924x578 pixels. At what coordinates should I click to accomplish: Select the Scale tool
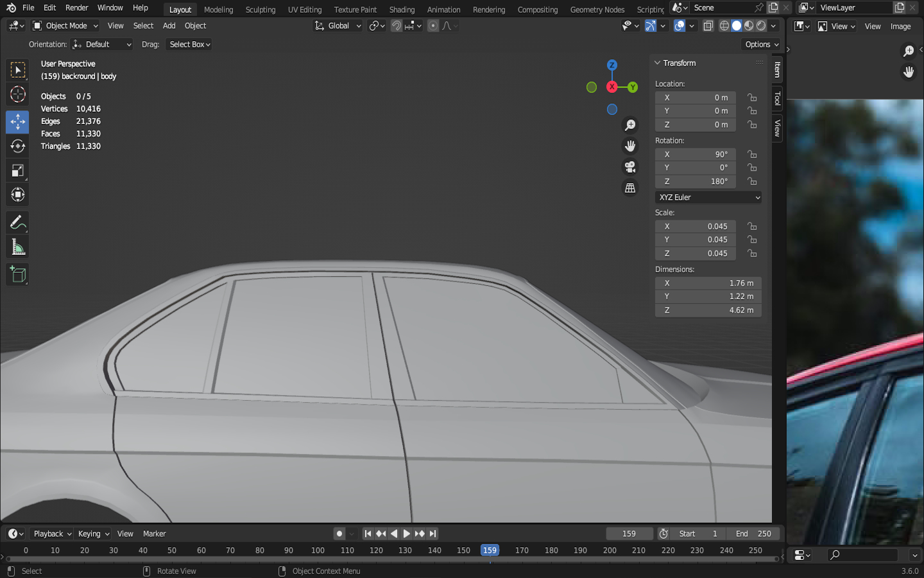pyautogui.click(x=17, y=171)
